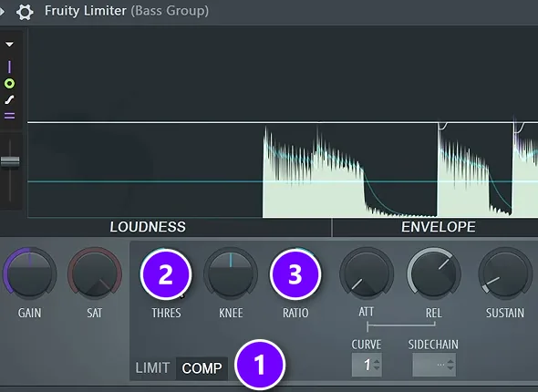The height and width of the screenshot is (392, 538).
Task: Click the SUSTAIN knob
Action: [x=505, y=273]
